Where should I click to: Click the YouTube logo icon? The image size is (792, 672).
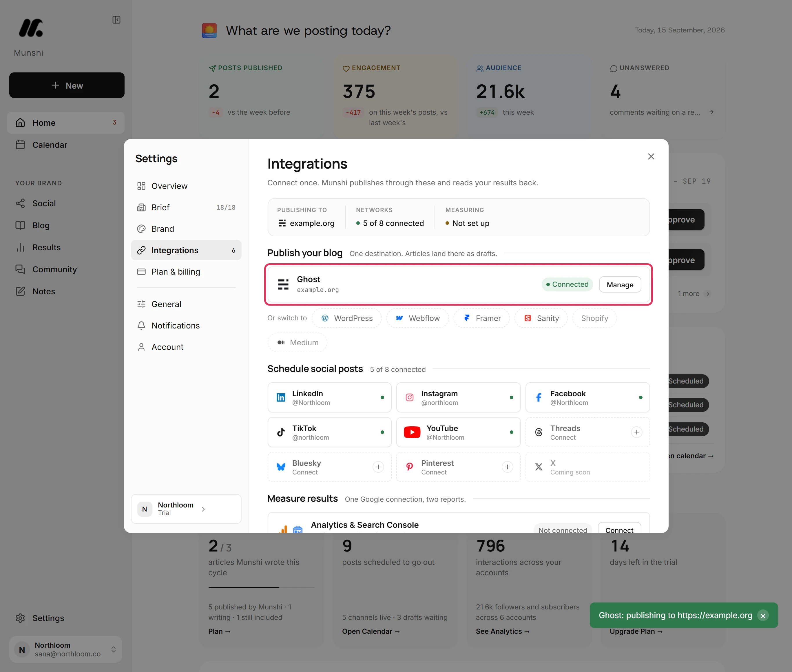[412, 432]
